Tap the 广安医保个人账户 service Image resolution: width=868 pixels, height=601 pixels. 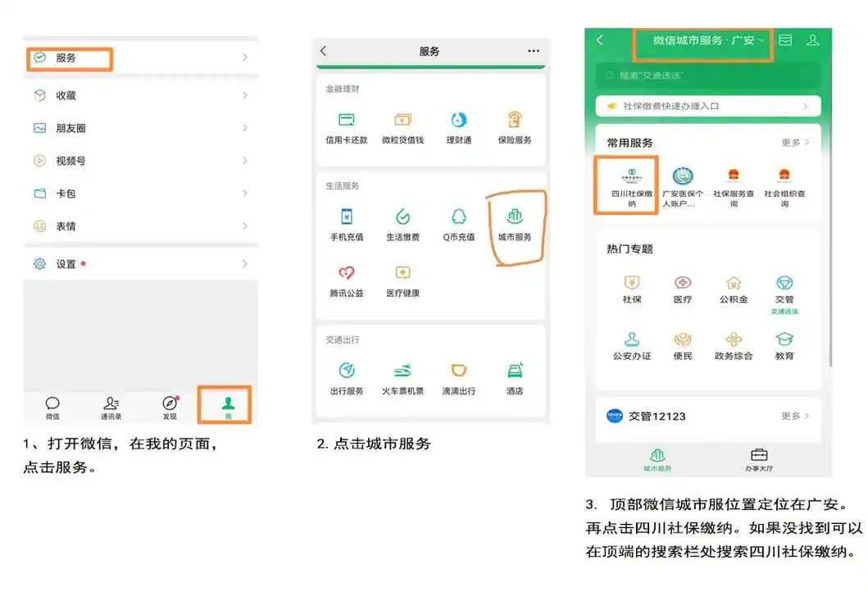(683, 187)
